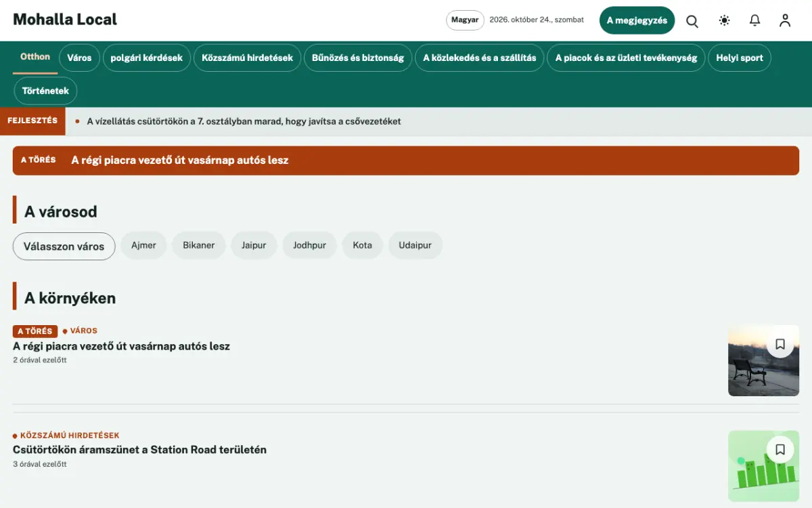This screenshot has height=508, width=812.
Task: Go to Bűnözés és biztonság section
Action: tap(358, 58)
